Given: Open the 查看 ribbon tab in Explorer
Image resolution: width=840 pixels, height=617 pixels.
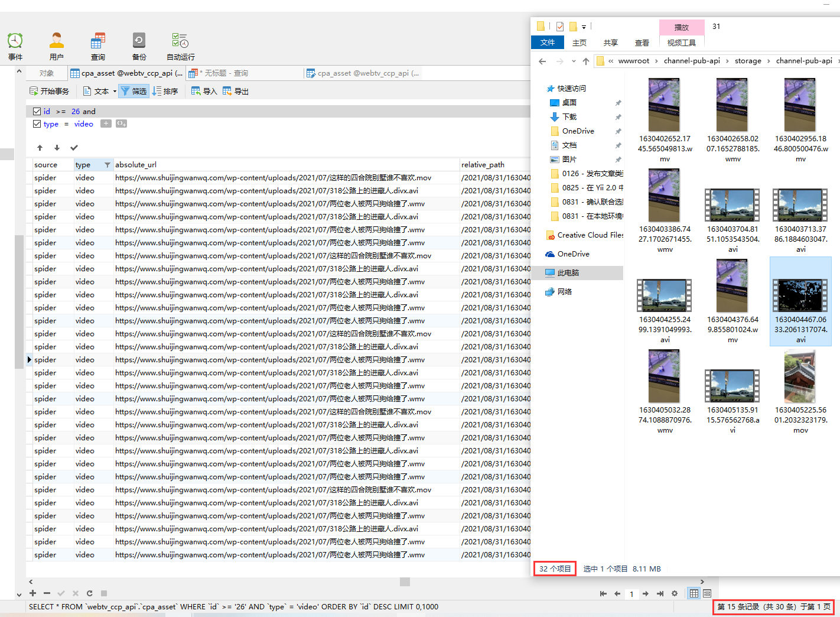Looking at the screenshot, I should pos(642,43).
